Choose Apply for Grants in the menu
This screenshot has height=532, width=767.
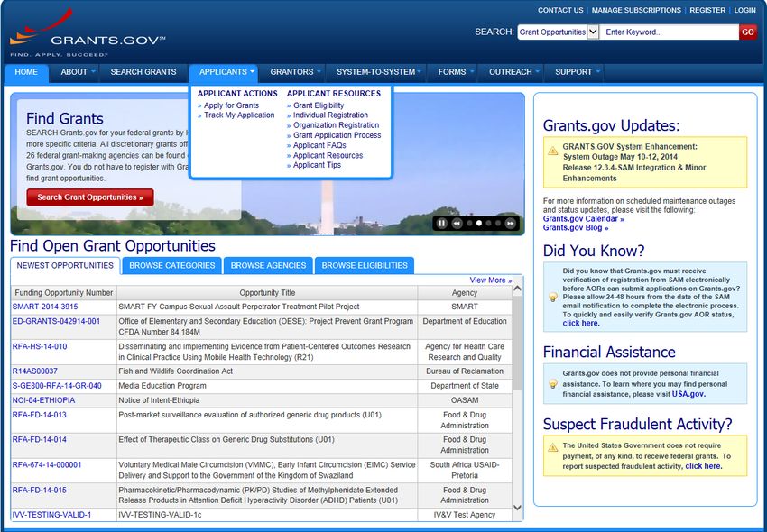pyautogui.click(x=231, y=105)
